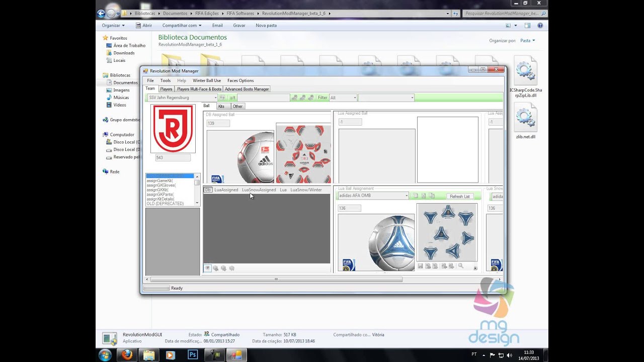Image resolution: width=644 pixels, height=362 pixels.
Task: Click Nova pasta in Explorer toolbar
Action: 266,25
